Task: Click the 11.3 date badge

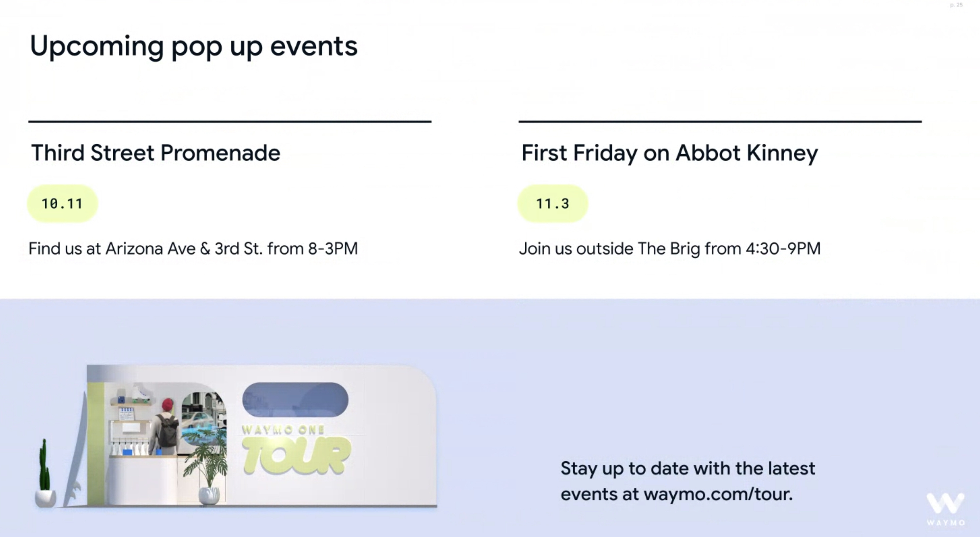Action: [x=552, y=204]
